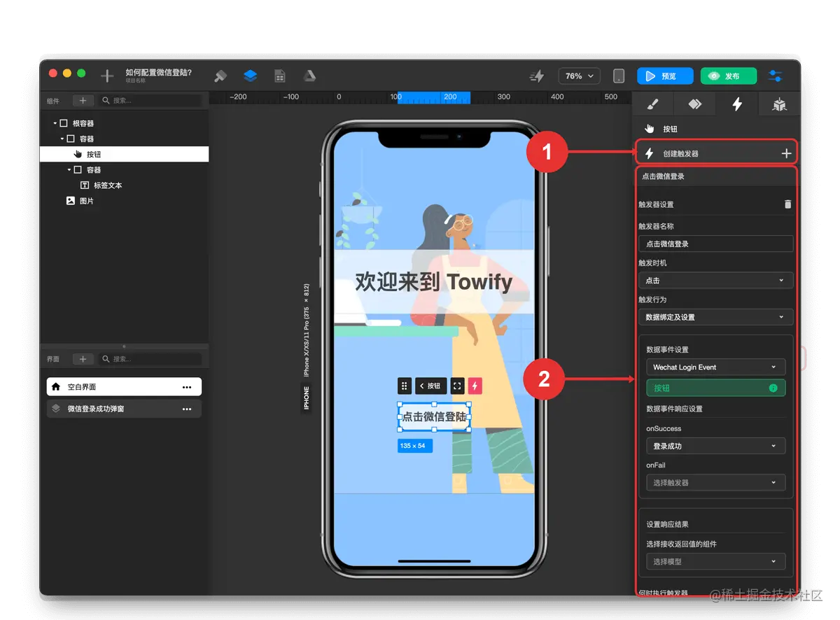
Task: Click the home icon on 空白界面
Action: 56,387
